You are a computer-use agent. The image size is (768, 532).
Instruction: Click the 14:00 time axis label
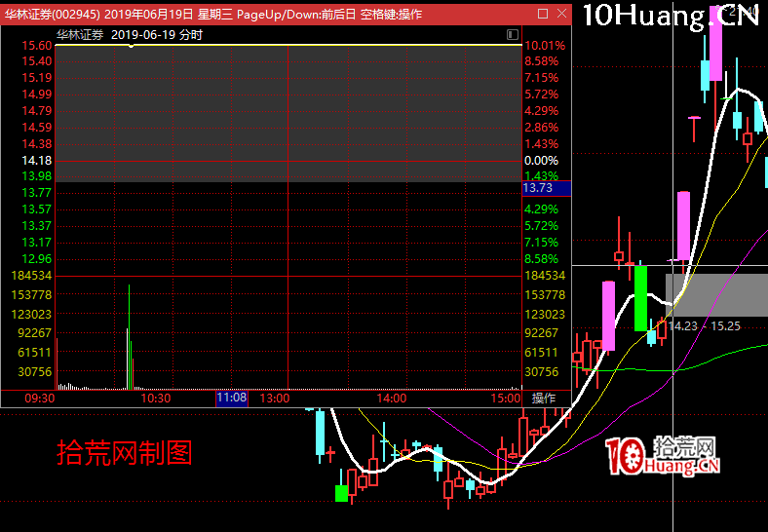[x=392, y=399]
